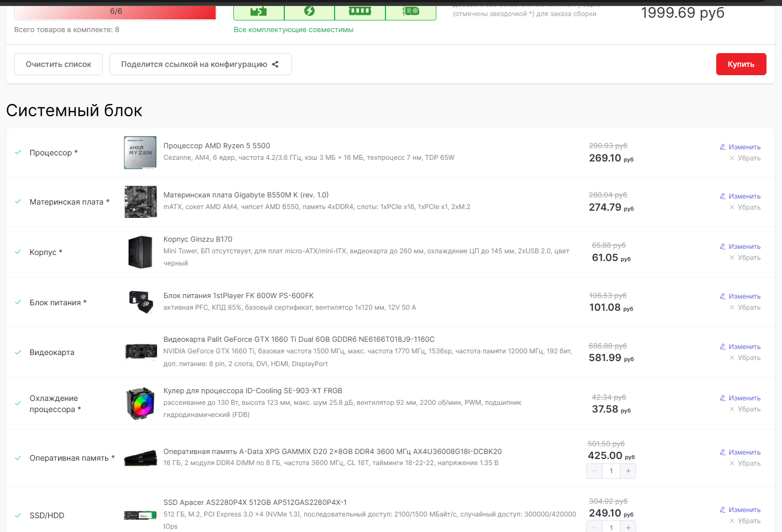Click the power supply compatibility lightning icon
782x532 pixels.
point(309,11)
